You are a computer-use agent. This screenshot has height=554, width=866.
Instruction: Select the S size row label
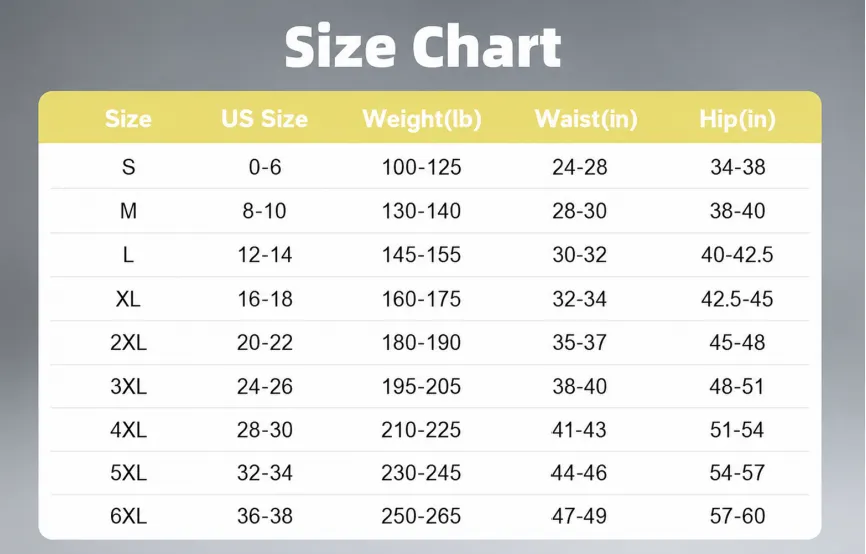[x=128, y=167]
